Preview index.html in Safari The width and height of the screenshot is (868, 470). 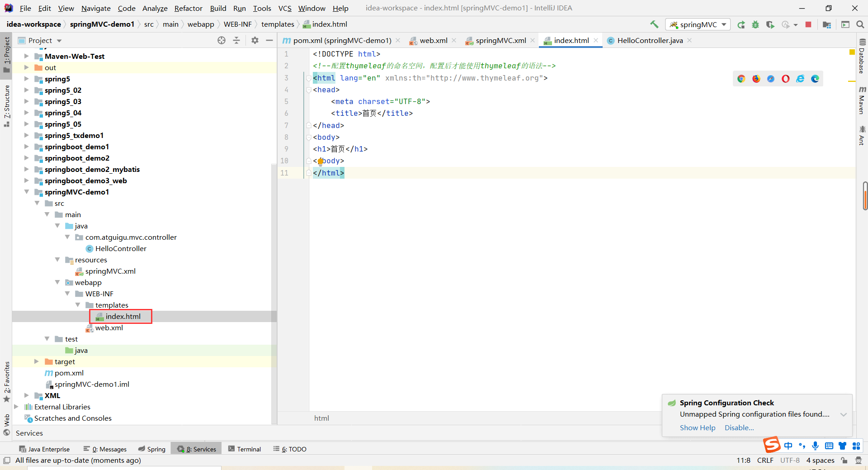tap(771, 79)
